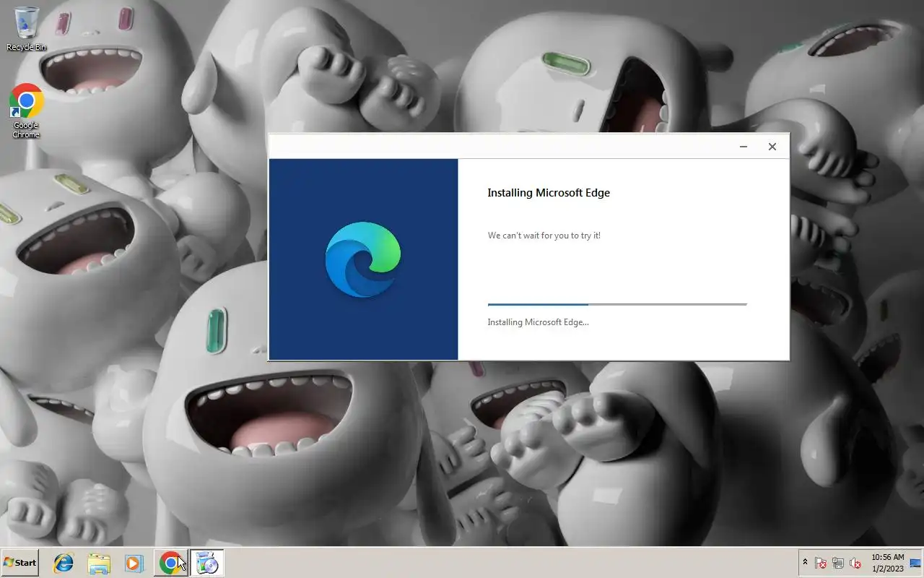The width and height of the screenshot is (924, 578).
Task: Click the Show desktop tray button
Action: (x=916, y=563)
